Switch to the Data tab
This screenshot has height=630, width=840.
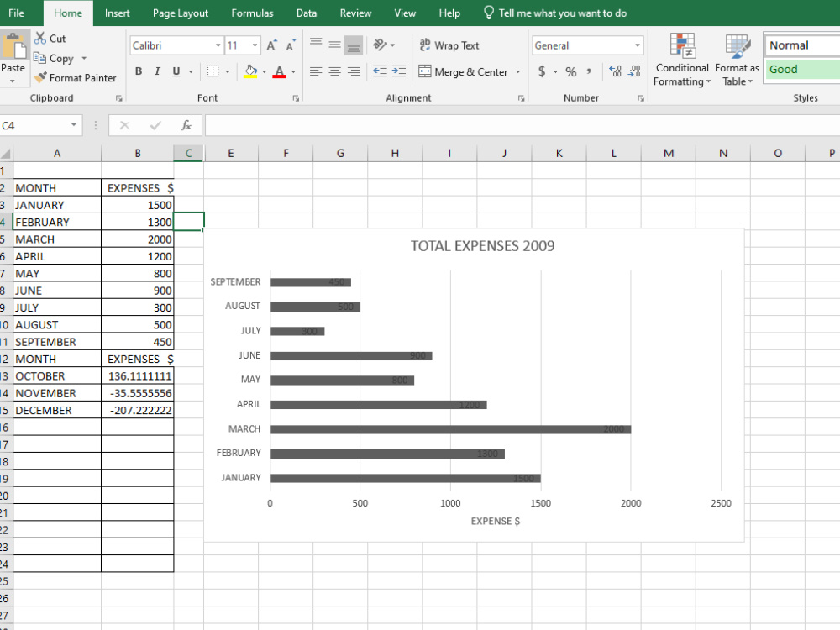point(307,13)
